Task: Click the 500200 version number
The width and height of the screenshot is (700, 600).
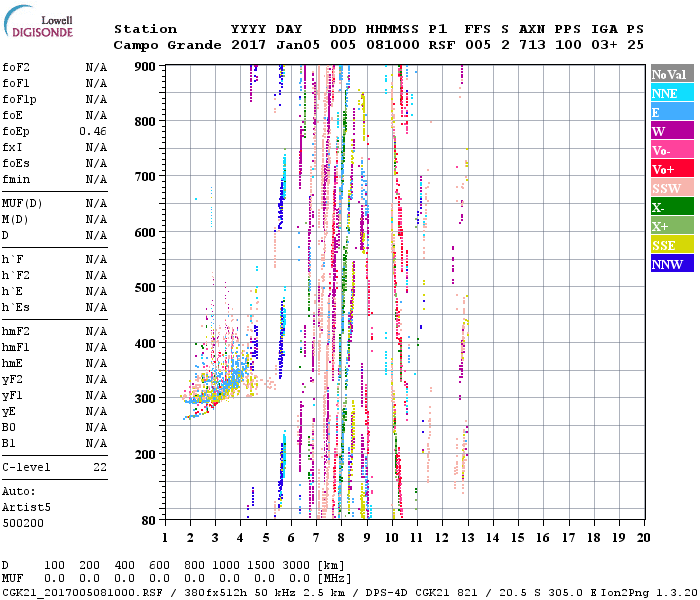Action: click(x=23, y=523)
